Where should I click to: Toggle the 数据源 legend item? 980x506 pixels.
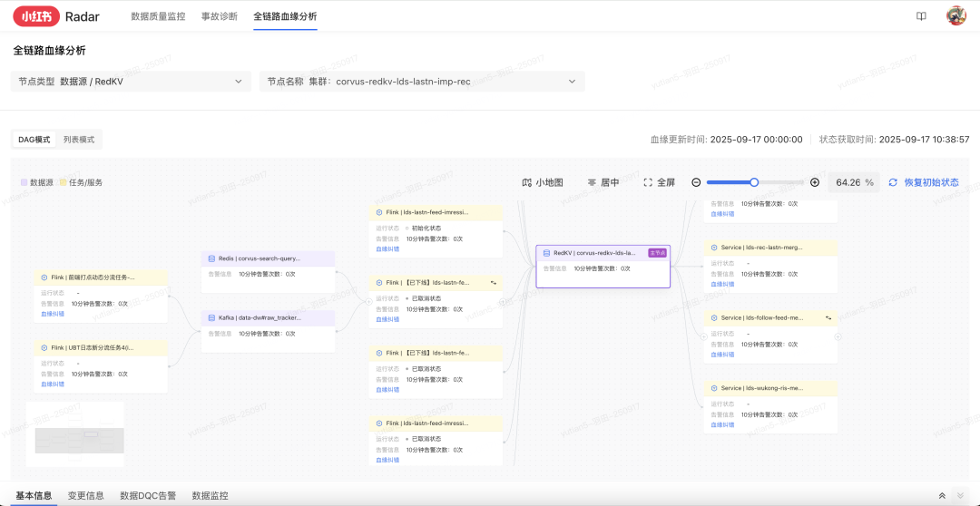(37, 182)
